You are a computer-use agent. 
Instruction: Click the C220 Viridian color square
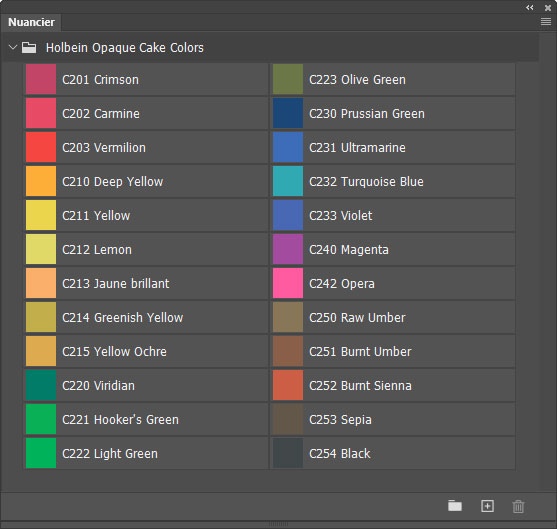(x=41, y=385)
